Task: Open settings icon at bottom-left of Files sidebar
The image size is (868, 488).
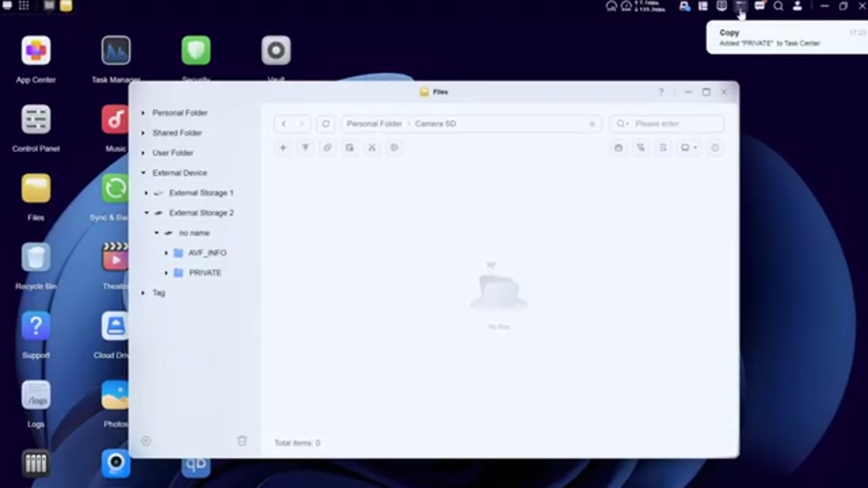Action: 146,441
